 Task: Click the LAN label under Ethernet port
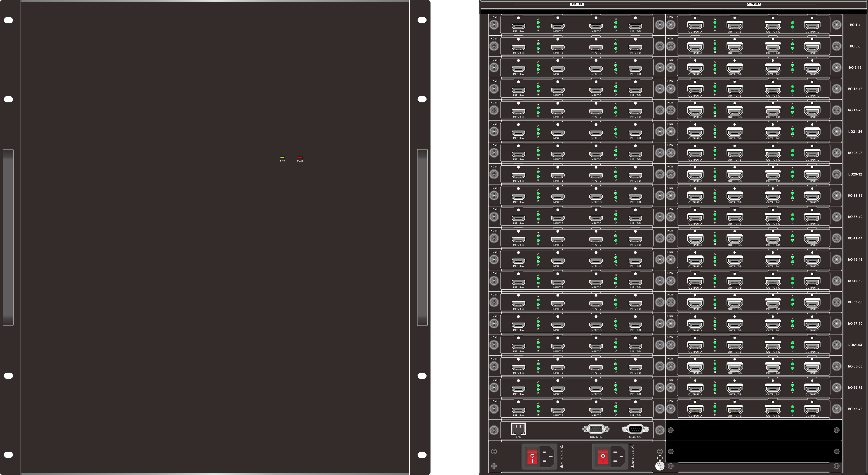coord(518,437)
